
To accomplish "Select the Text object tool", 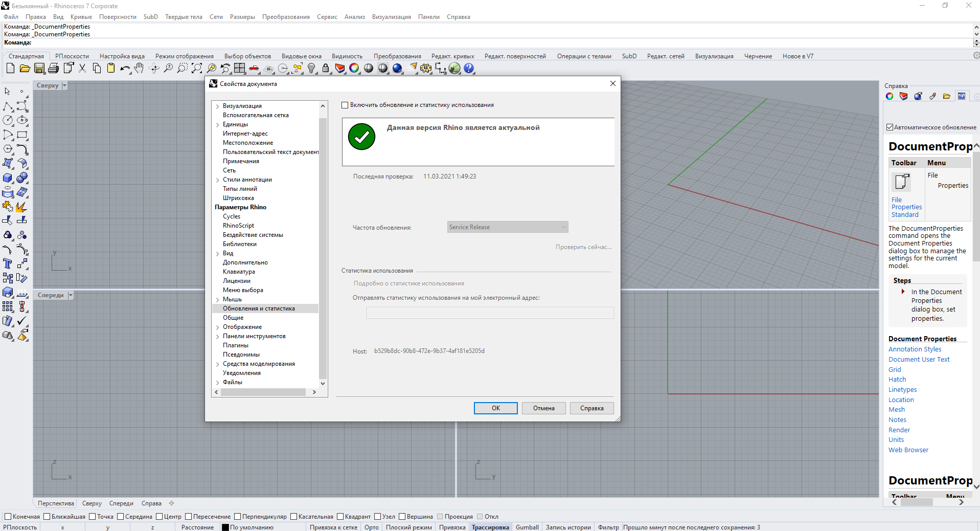I will click(x=8, y=263).
